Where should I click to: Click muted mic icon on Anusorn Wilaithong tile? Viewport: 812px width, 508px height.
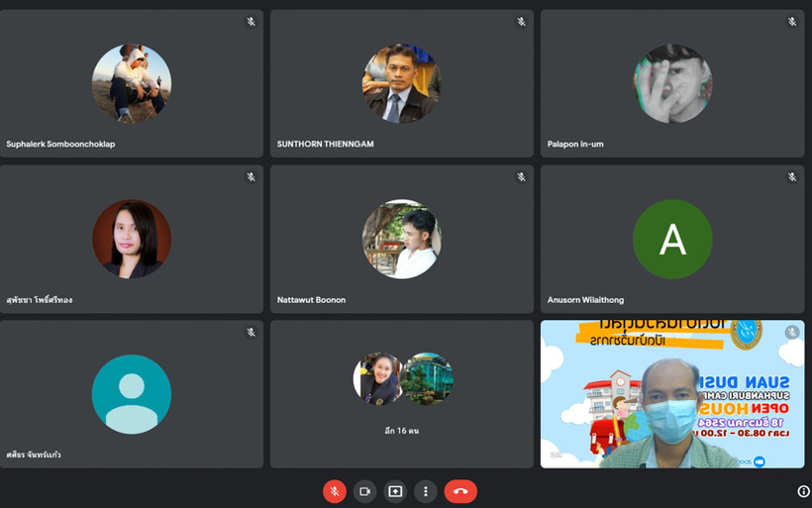791,177
